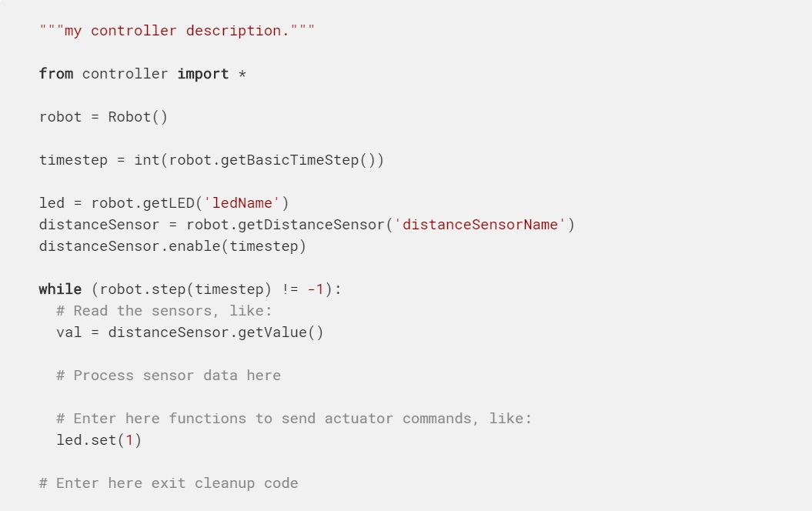
Task: Click the "-1" value in the while condition
Action: (x=316, y=289)
